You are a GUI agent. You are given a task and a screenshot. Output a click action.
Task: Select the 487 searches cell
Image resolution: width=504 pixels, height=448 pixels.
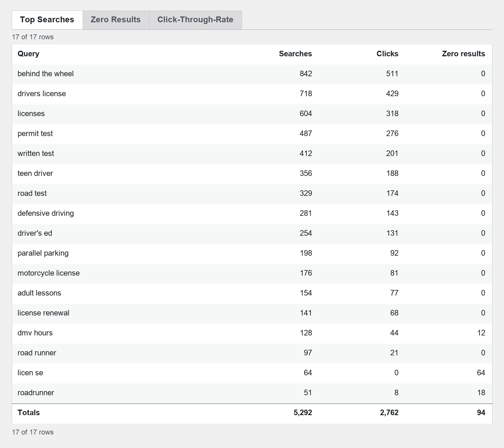pos(306,134)
